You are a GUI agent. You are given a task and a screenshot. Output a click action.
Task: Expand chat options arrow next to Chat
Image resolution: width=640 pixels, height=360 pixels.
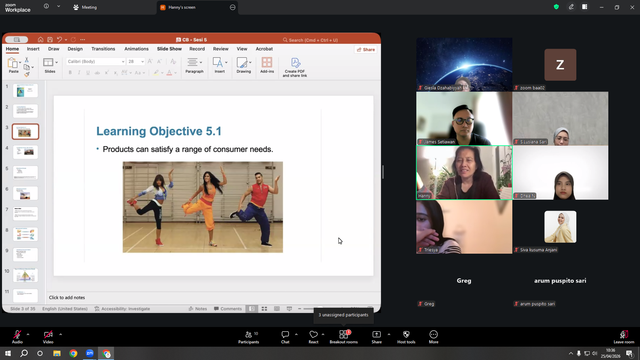click(x=296, y=334)
